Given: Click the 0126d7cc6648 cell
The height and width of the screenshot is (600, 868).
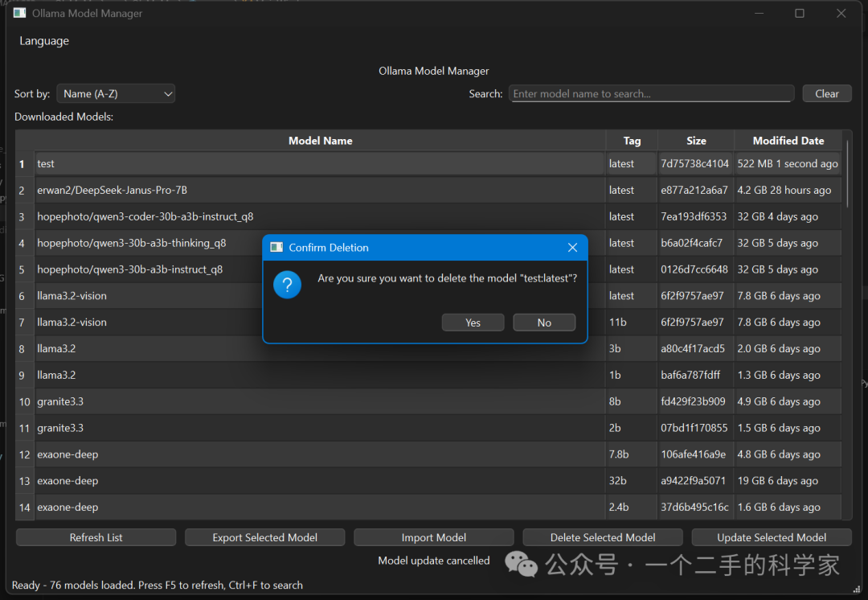Looking at the screenshot, I should 695,269.
